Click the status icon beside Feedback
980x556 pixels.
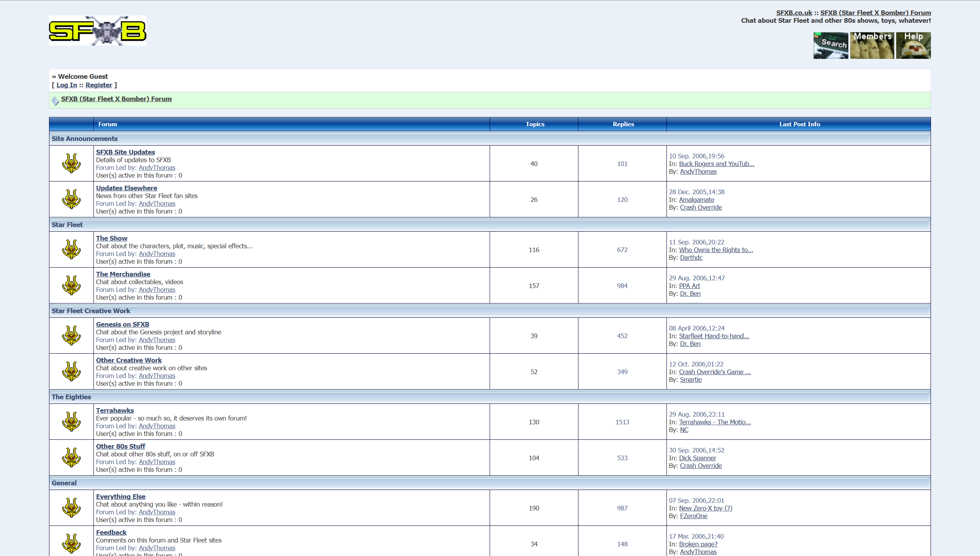tap(71, 544)
